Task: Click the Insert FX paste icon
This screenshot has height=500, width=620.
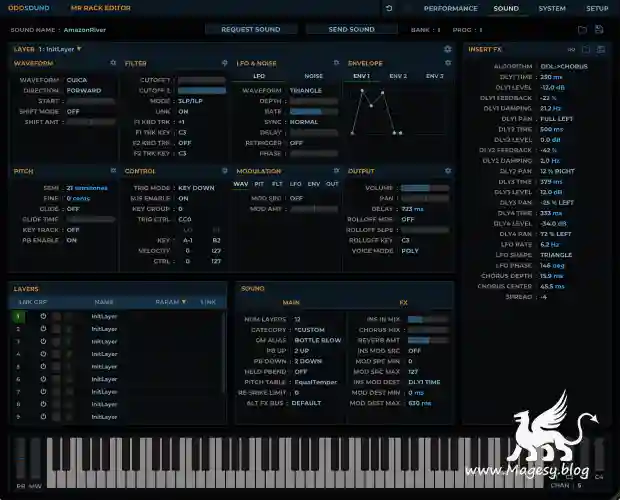Action: (601, 49)
